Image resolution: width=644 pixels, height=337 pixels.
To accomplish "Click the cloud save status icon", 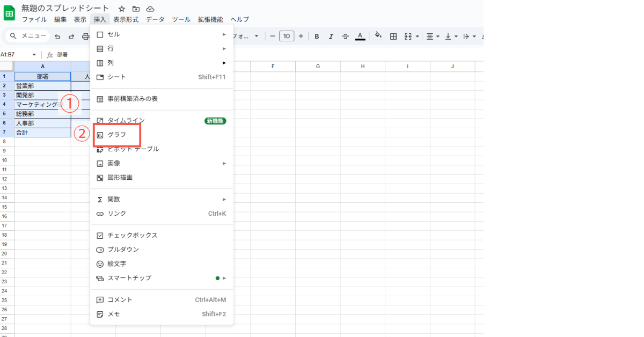I will (x=150, y=9).
